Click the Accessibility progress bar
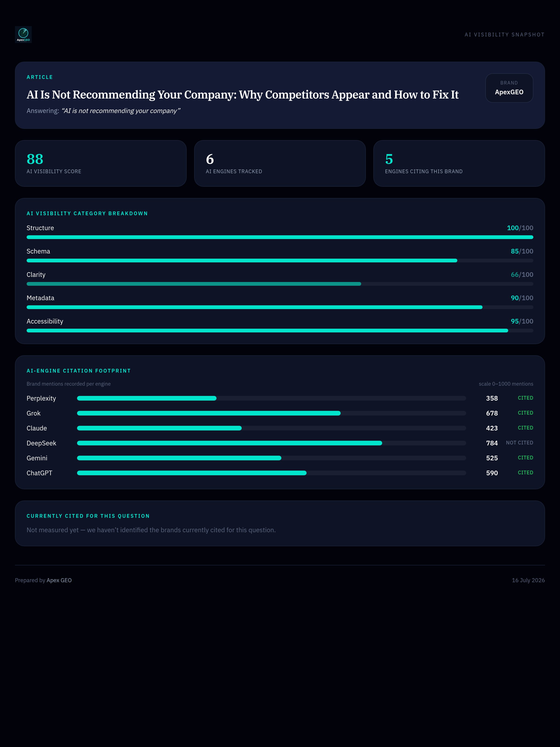The width and height of the screenshot is (560, 747). pyautogui.click(x=280, y=330)
